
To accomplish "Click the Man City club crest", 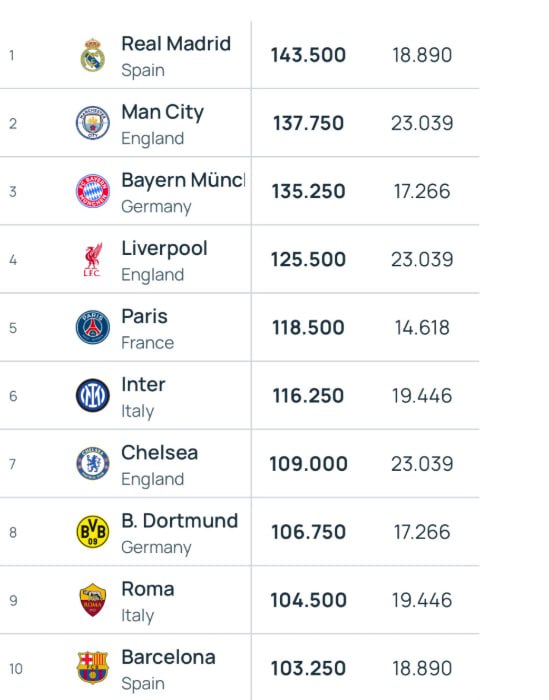I will 93,123.
